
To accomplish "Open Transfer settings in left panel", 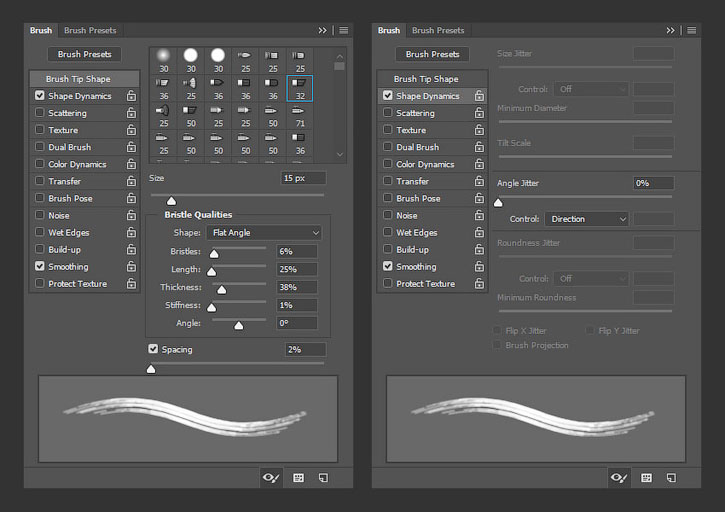I will click(x=65, y=181).
